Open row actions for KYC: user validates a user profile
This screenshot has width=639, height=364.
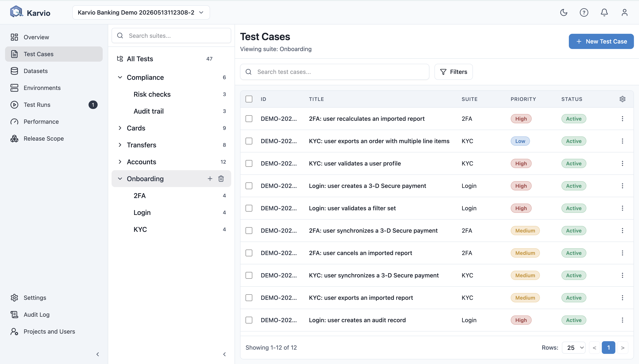point(623,163)
